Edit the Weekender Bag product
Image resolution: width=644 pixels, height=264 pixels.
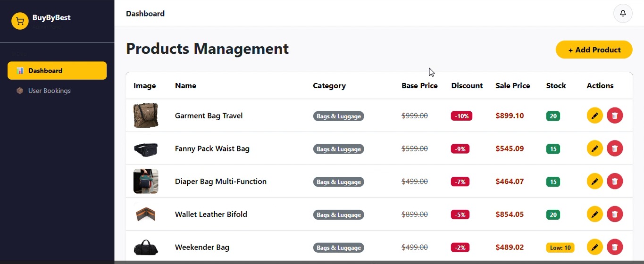595,247
